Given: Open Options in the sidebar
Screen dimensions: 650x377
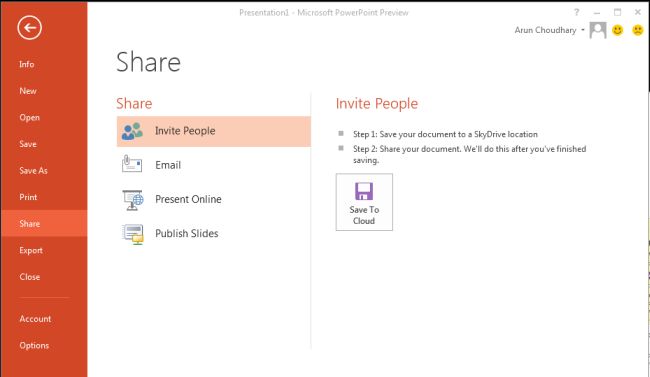Looking at the screenshot, I should tap(44, 345).
